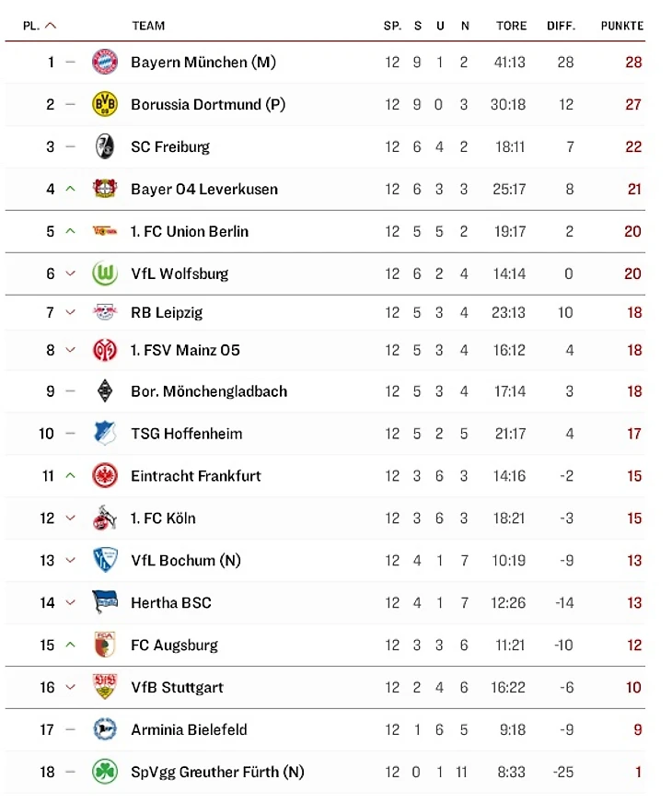
Task: Click Bor. Mönchengladbach team name
Action: (x=209, y=391)
